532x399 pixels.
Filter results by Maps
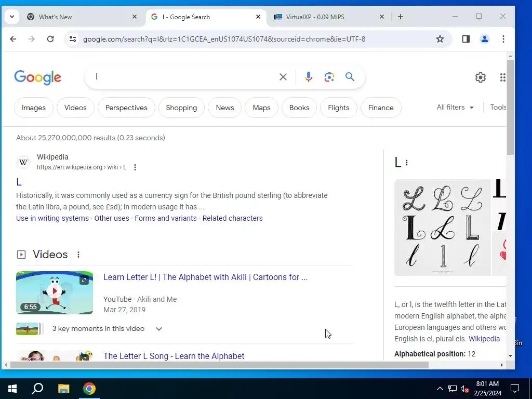(x=261, y=108)
